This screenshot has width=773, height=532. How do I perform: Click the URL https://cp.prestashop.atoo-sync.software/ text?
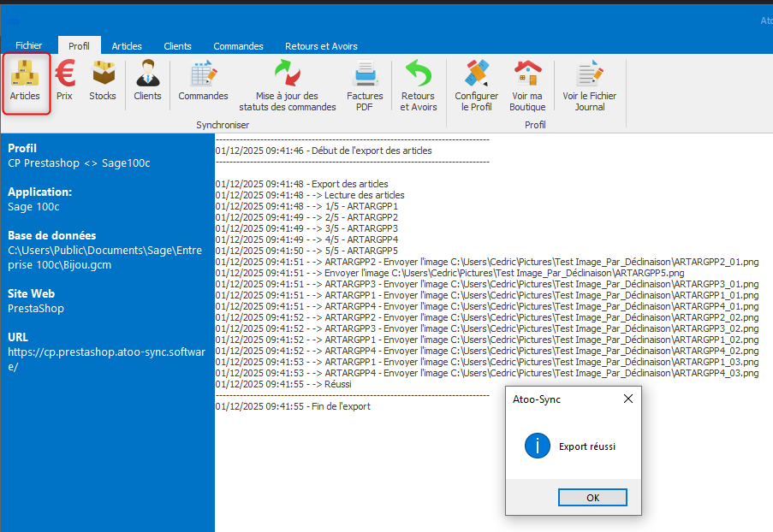[106, 359]
